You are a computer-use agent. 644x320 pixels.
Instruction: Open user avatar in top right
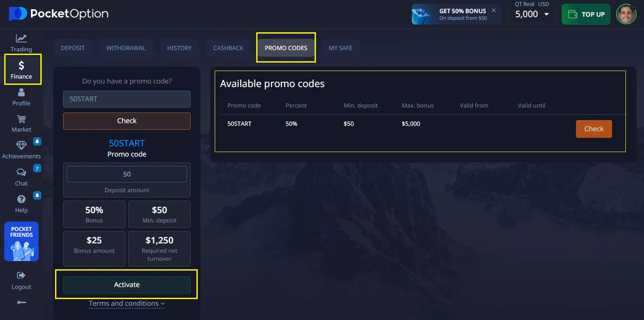coord(626,14)
